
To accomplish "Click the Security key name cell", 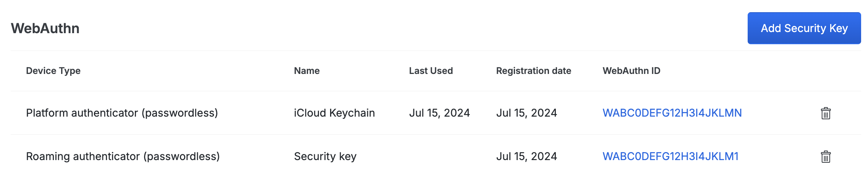I will point(325,156).
